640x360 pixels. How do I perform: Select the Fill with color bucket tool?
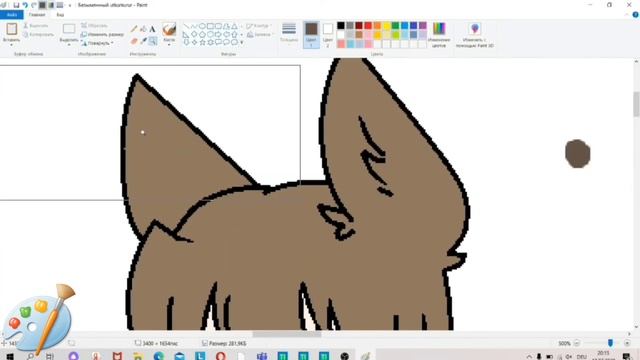143,29
